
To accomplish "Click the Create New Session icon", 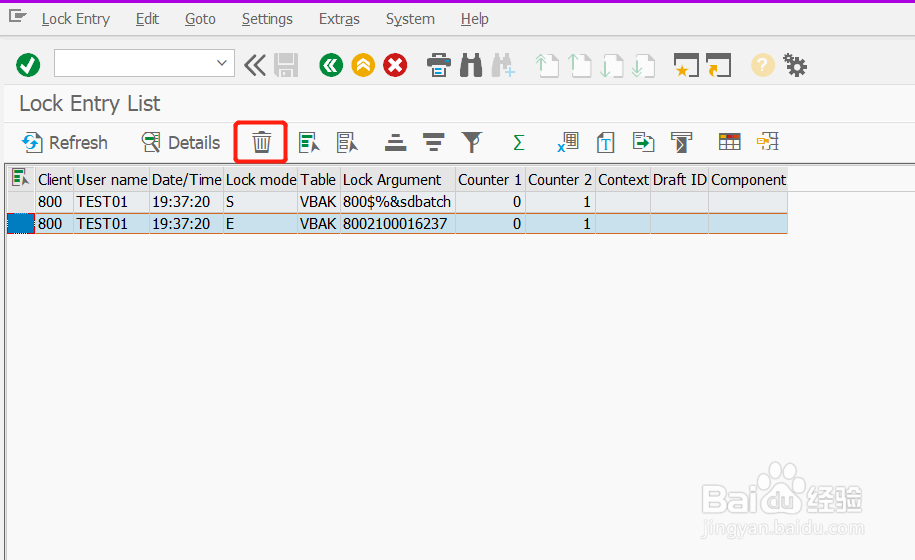I will click(x=686, y=65).
